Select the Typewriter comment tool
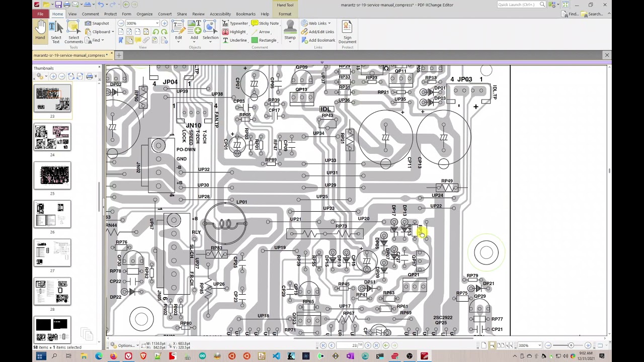The image size is (644, 362). [x=235, y=23]
